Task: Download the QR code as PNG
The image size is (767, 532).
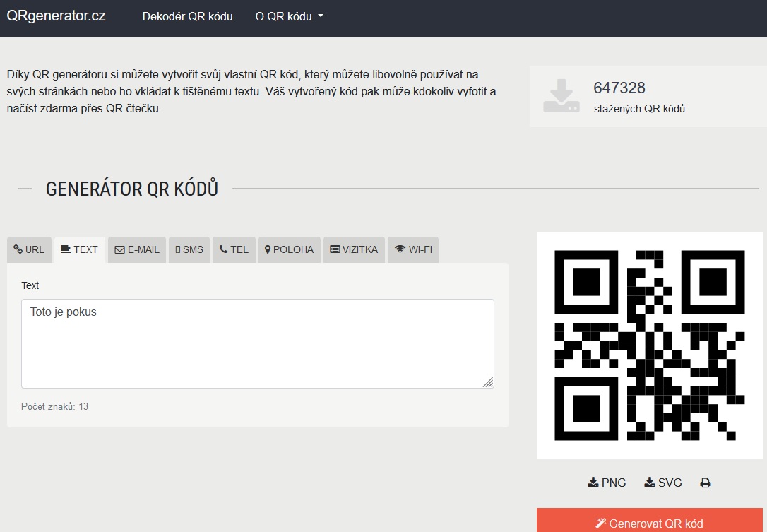Action: click(x=607, y=483)
